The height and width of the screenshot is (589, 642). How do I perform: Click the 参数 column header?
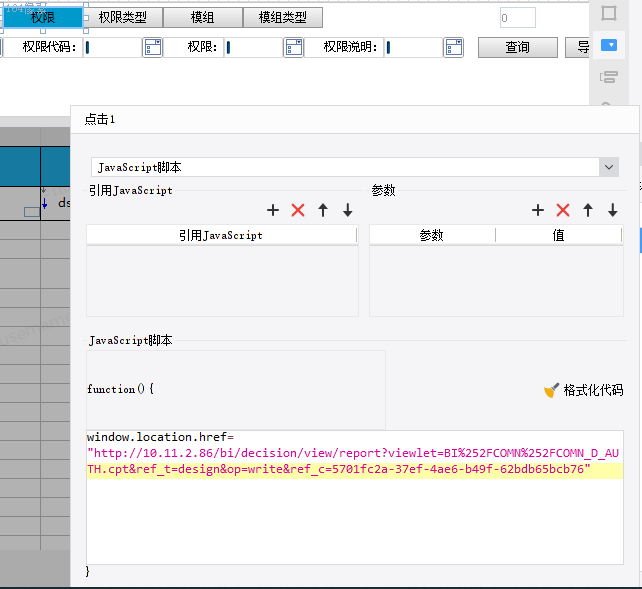(432, 235)
